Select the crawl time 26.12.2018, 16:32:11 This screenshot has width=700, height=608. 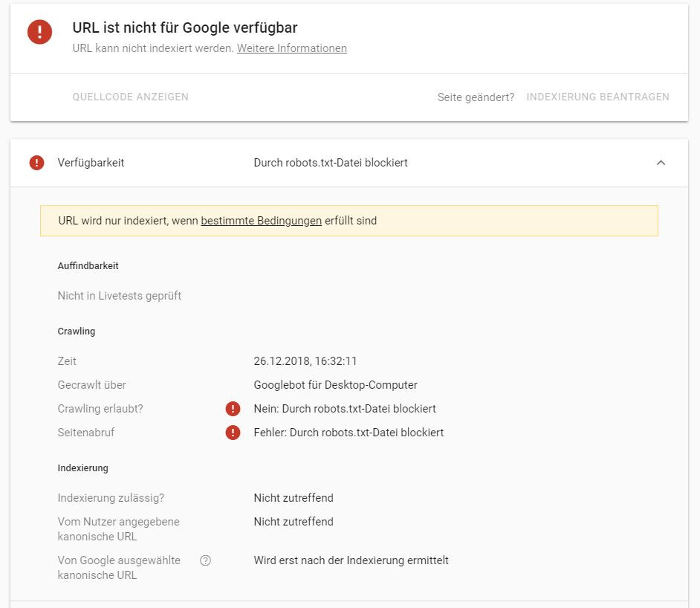pyautogui.click(x=305, y=360)
